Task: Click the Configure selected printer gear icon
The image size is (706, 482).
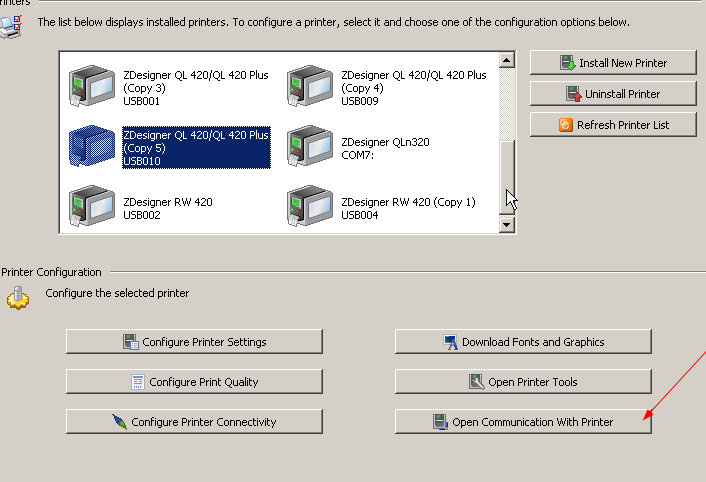Action: pos(18,297)
